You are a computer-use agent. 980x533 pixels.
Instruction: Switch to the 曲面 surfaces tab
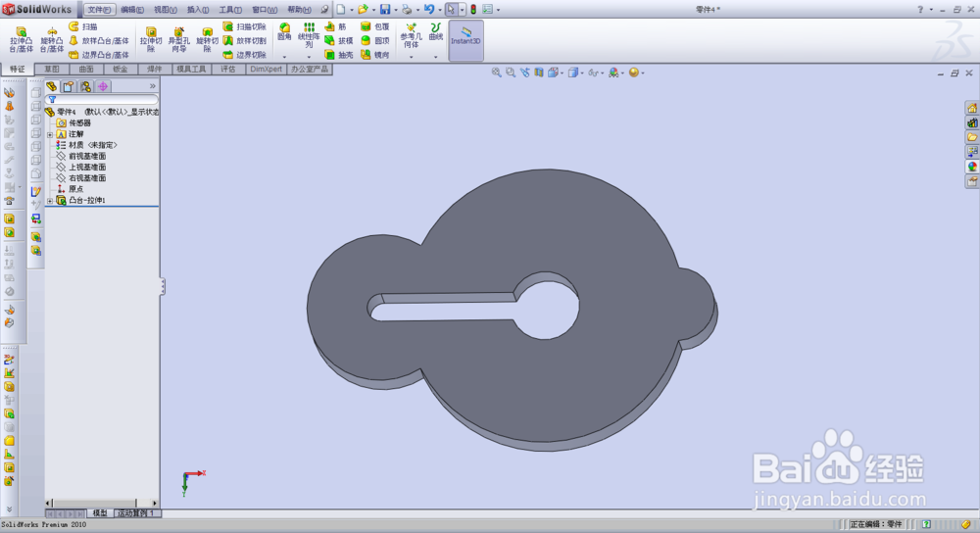coord(86,69)
